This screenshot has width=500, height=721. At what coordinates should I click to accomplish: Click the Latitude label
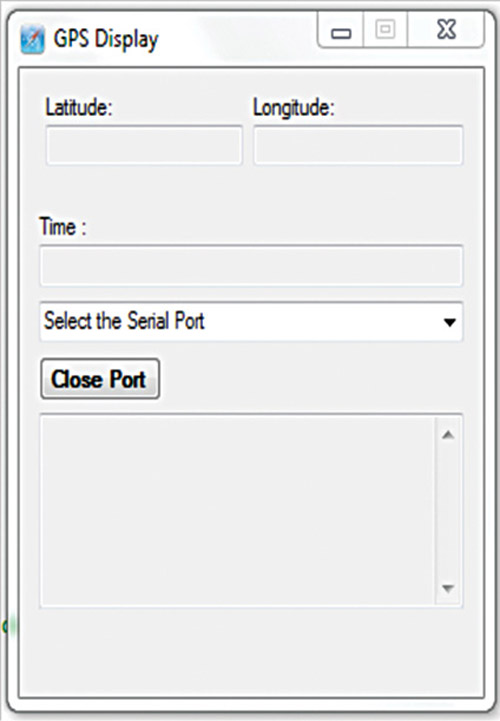tap(79, 108)
